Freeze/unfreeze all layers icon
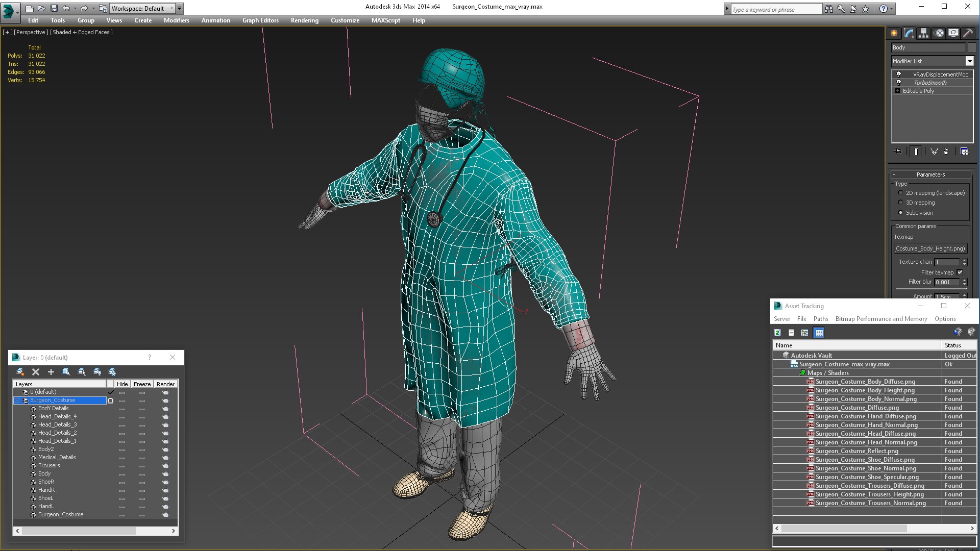The height and width of the screenshot is (551, 980). click(x=112, y=372)
